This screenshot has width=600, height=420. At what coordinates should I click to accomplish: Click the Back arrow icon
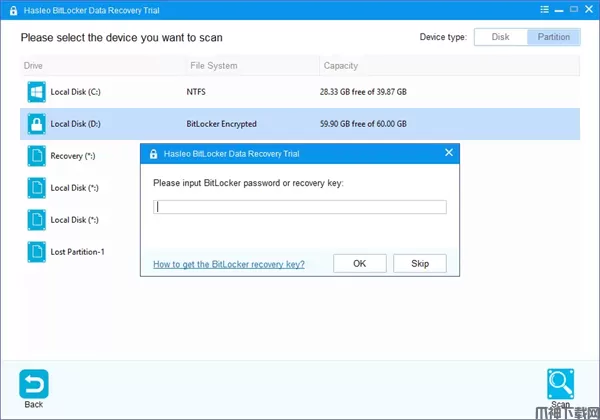coord(34,384)
